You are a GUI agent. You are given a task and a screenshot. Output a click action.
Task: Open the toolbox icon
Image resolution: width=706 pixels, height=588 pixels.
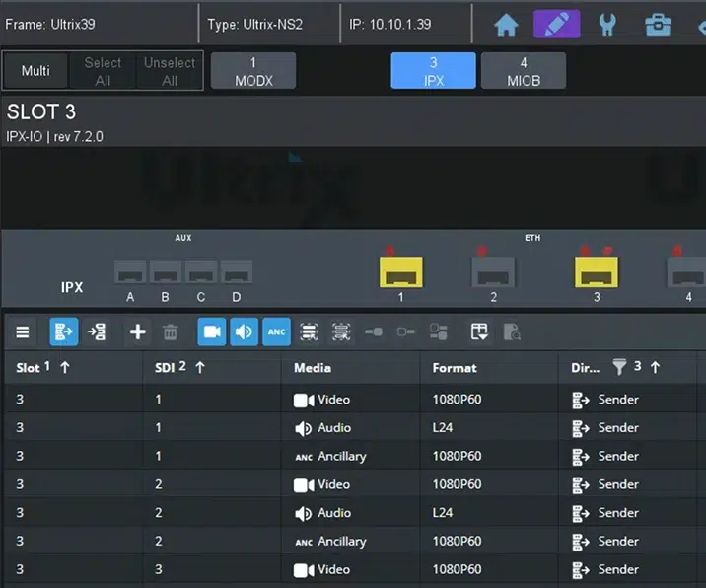(x=658, y=25)
